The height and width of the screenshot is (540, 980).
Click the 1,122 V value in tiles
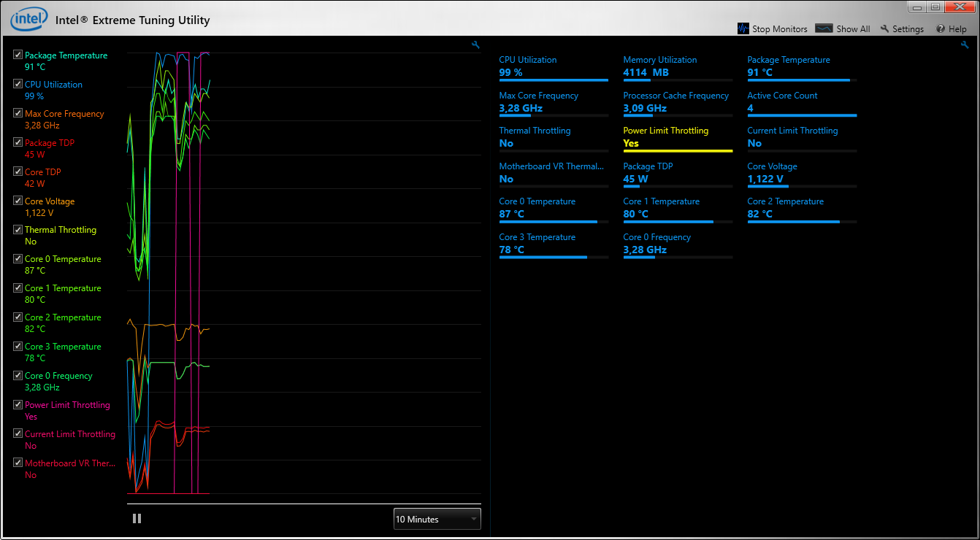click(765, 179)
